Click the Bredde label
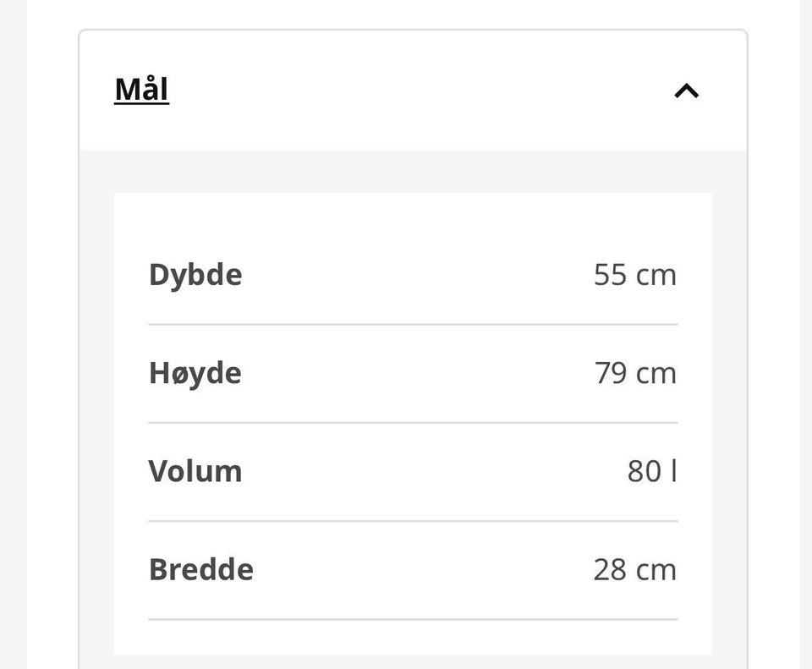Viewport: 812px width, 669px height. 201,570
